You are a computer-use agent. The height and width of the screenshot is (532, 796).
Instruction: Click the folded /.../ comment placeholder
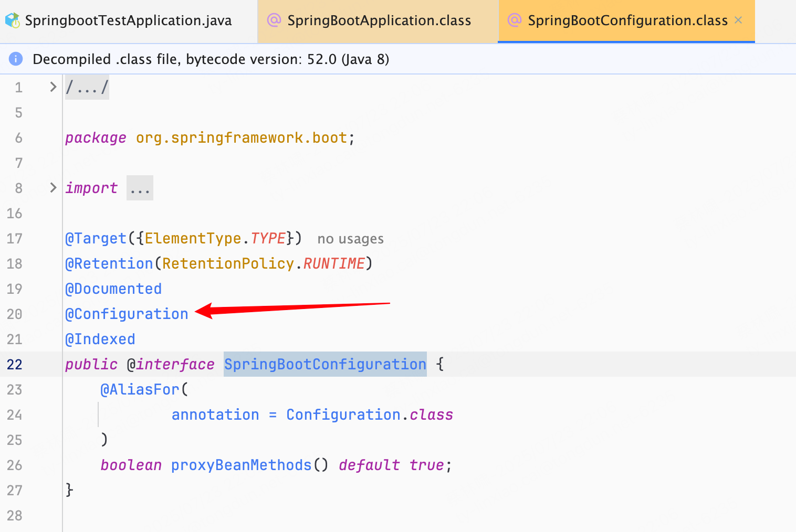(87, 87)
